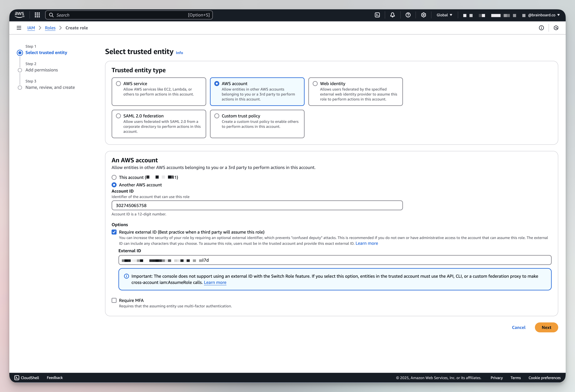Go to Roles breadcrumb
The width and height of the screenshot is (575, 392).
pos(50,28)
